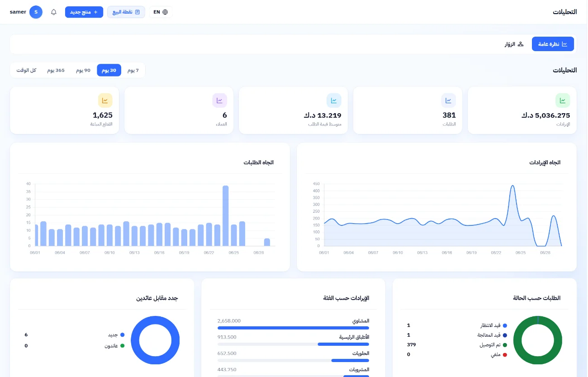Image resolution: width=588 pixels, height=377 pixels.
Task: Click the الحلويات revenue bar
Action: coord(293,360)
